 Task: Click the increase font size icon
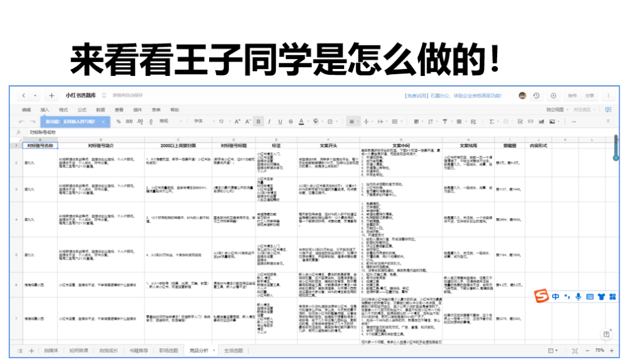point(237,122)
